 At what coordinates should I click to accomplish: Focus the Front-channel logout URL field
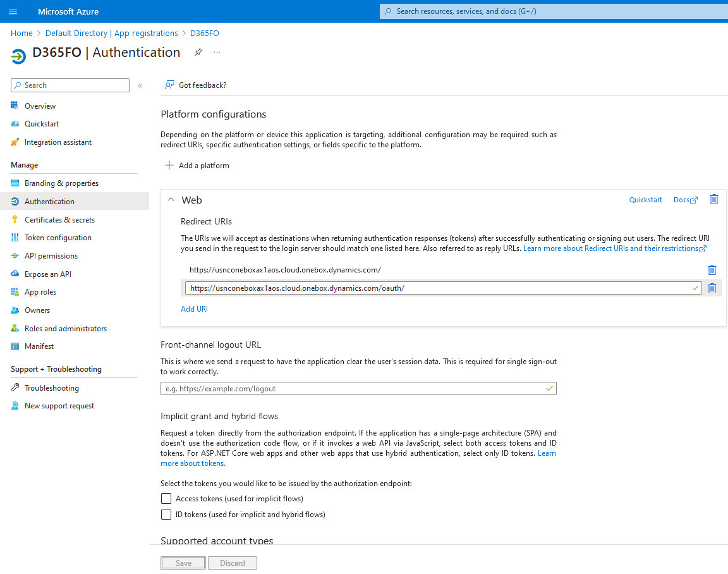358,388
